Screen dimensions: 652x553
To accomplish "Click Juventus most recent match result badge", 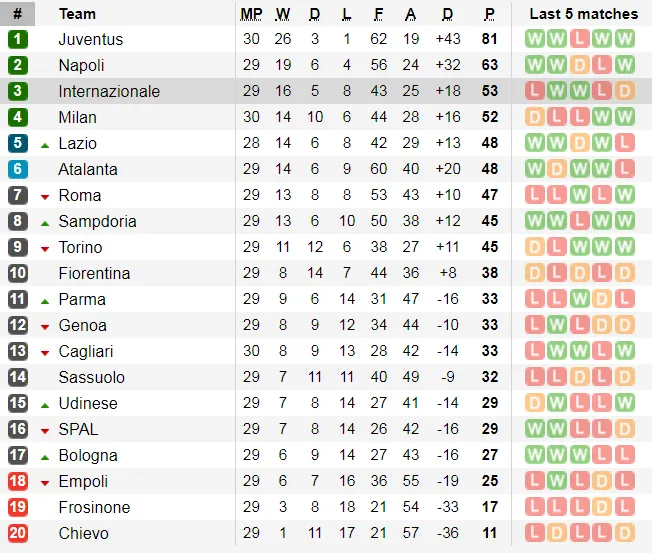I will 626,39.
